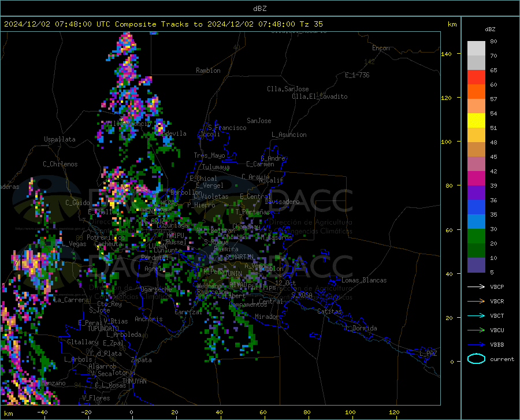
Task: Click the 'Clla.SanJose' map label
Action: coord(288,89)
